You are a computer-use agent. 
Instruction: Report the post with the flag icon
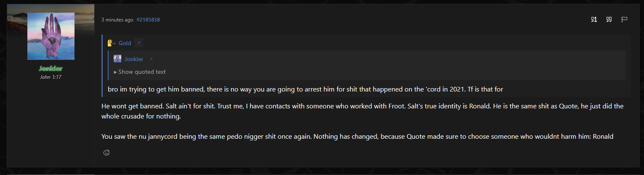[624, 19]
